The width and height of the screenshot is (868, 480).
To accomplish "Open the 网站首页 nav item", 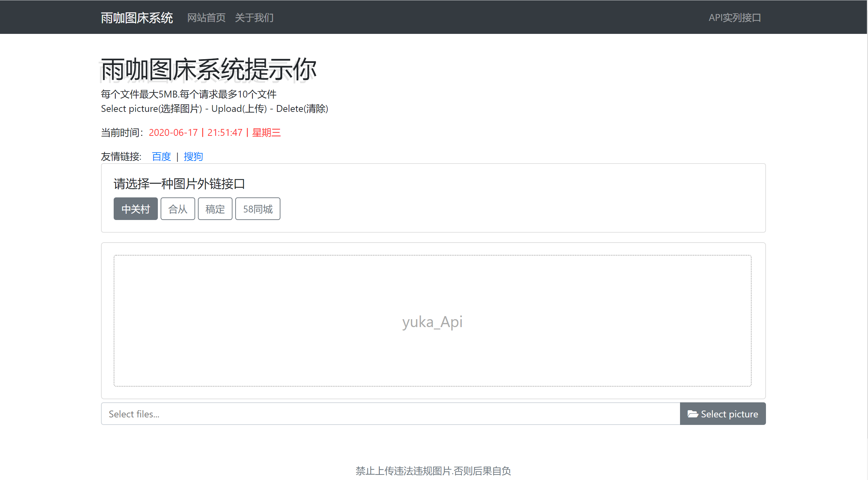I will pyautogui.click(x=206, y=18).
